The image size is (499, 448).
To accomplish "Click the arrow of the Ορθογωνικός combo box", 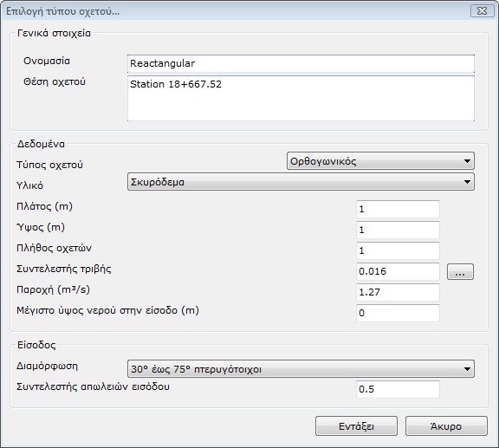I will [x=467, y=161].
